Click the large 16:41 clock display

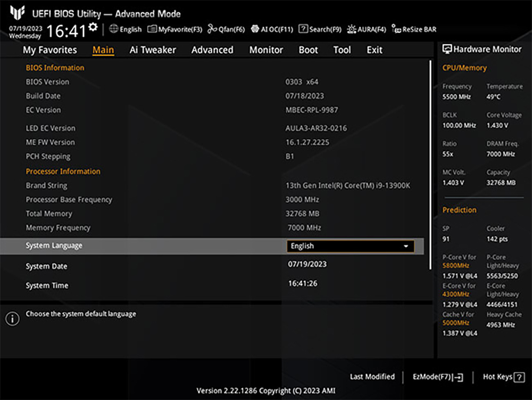[x=66, y=31]
